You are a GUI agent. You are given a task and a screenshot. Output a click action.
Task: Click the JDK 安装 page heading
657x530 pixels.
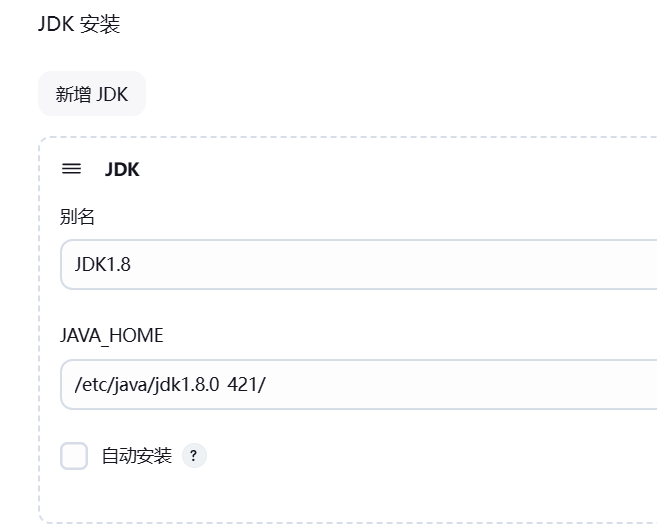[x=79, y=23]
